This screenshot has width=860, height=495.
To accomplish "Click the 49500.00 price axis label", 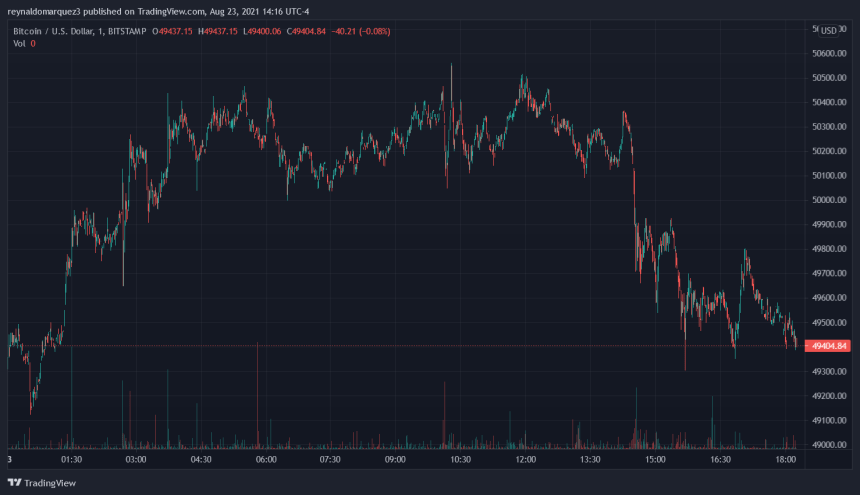I will pos(829,322).
